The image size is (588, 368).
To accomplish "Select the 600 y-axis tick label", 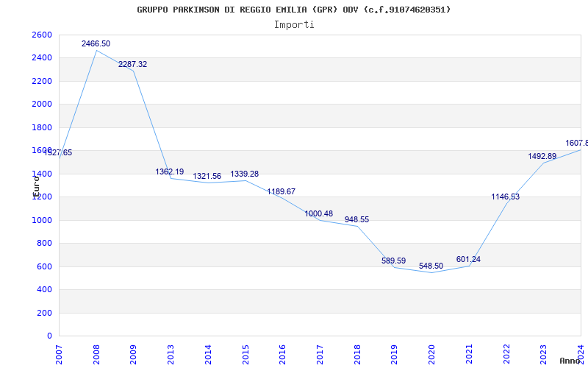I will (44, 266).
